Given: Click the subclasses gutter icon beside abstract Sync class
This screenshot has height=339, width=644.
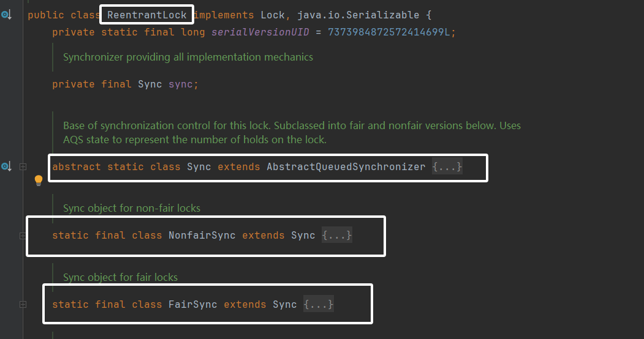Looking at the screenshot, I should tap(6, 166).
